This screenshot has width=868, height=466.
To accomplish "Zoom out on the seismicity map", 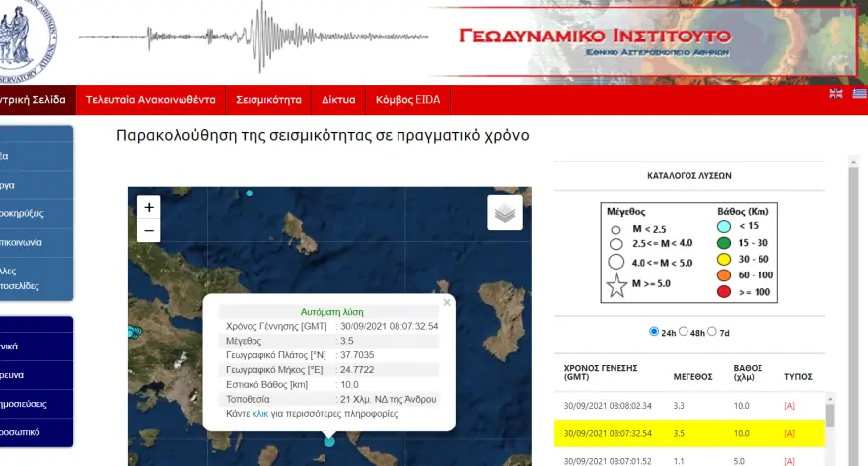I will [x=149, y=231].
